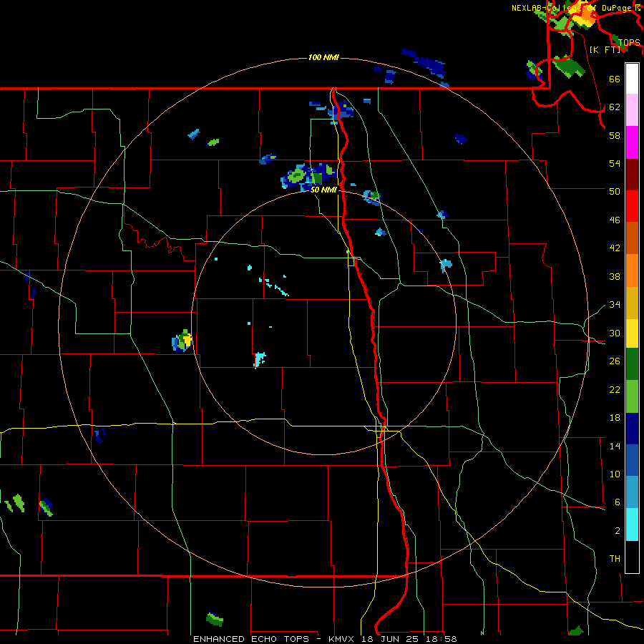This screenshot has width=644, height=644.
Task: Click the yellow-core echo on the 50 NMI ring
Action: tap(182, 341)
